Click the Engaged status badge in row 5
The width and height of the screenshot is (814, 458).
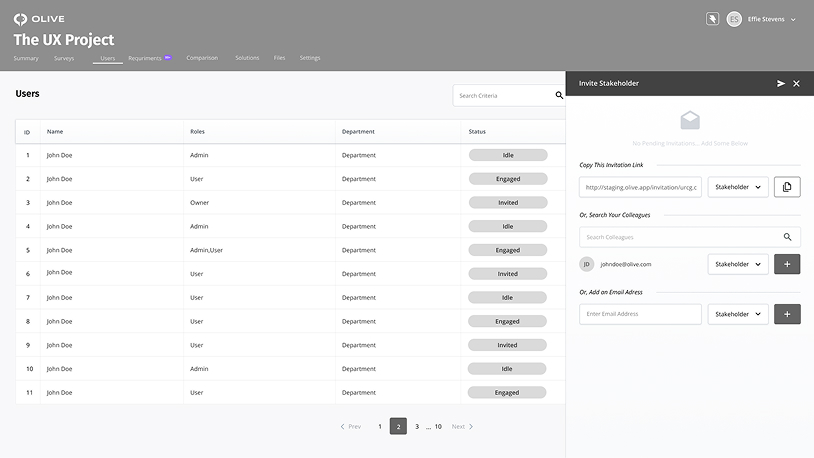(x=508, y=250)
